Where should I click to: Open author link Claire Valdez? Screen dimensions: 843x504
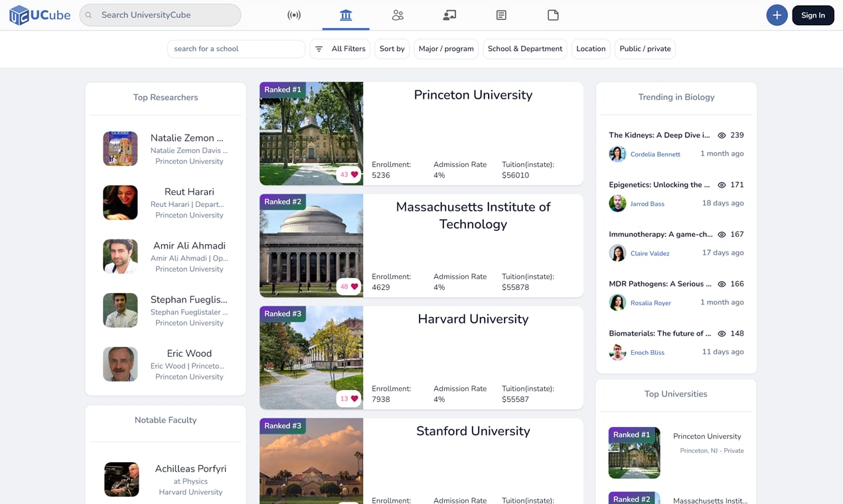click(650, 253)
